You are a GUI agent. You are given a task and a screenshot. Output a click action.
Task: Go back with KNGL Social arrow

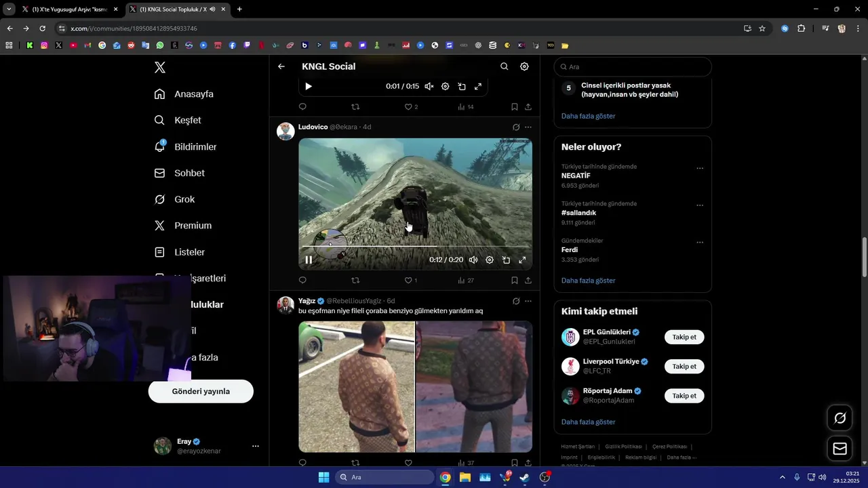281,66
